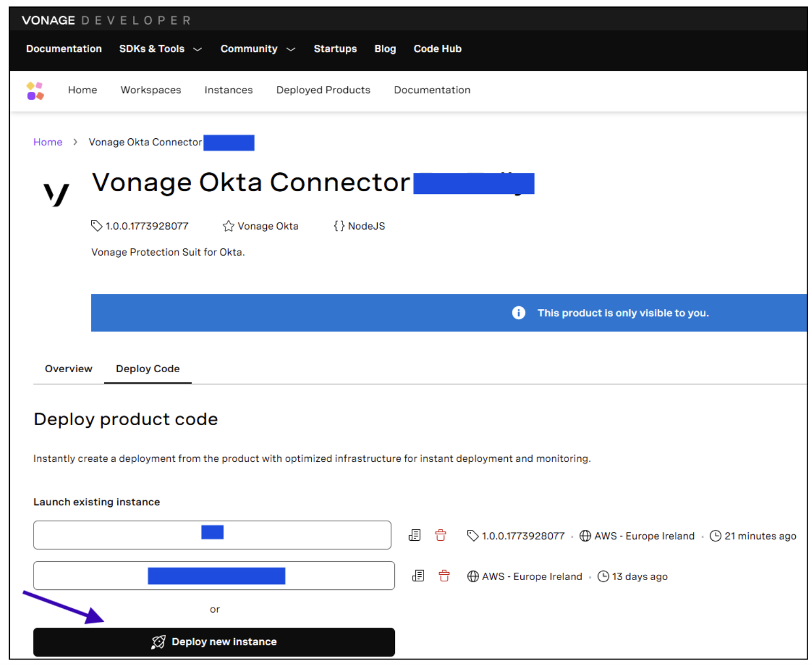Open the Instances section
Image resolution: width=812 pixels, height=665 pixels.
[229, 90]
